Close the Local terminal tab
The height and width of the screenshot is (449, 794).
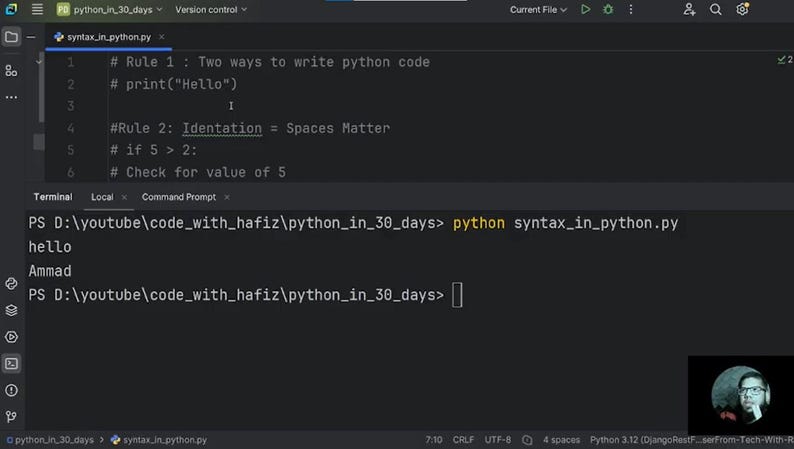[124, 197]
